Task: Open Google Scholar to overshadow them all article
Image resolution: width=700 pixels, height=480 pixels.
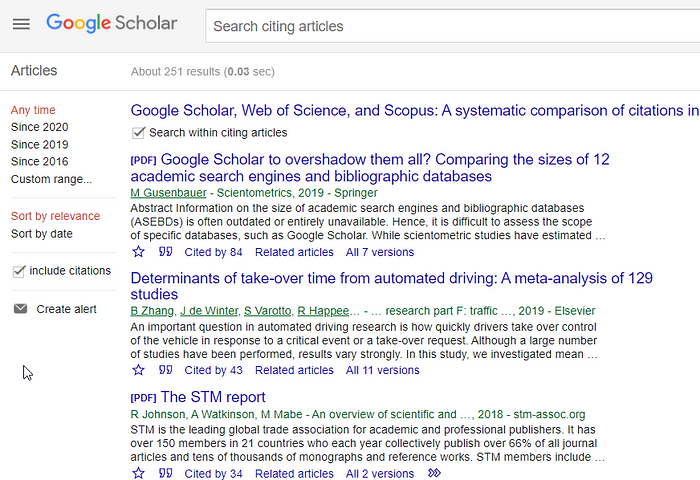Action: tap(370, 168)
